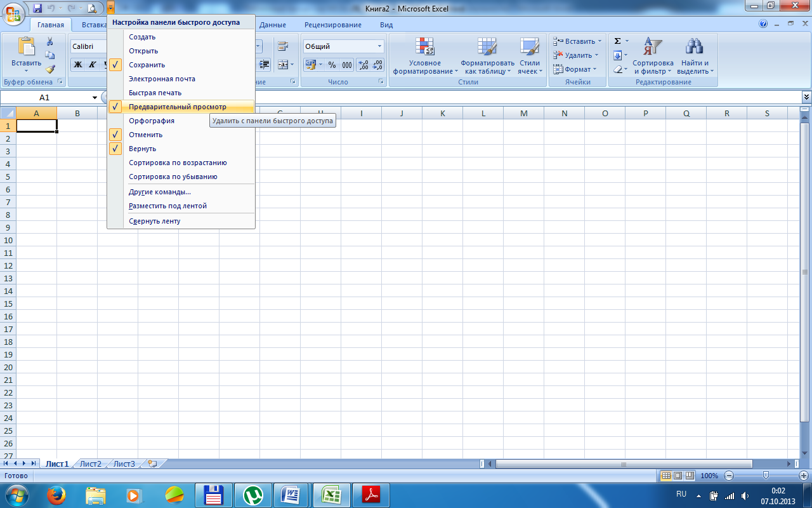Click Print Preview icon in quick access toolbar
This screenshot has height=508, width=812.
92,8
